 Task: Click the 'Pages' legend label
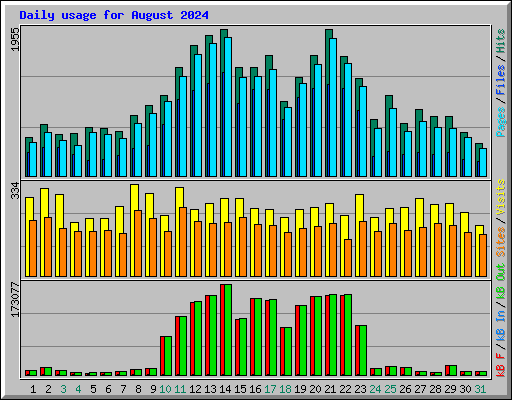pyautogui.click(x=501, y=122)
